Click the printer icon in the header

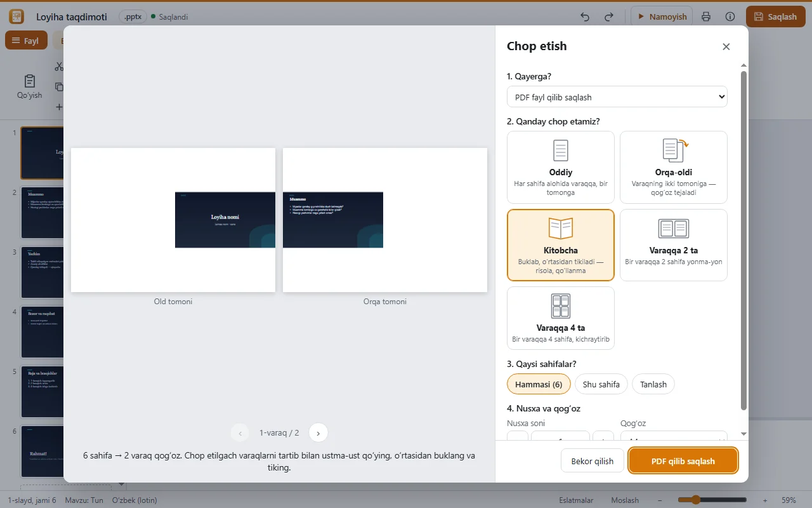click(x=706, y=17)
